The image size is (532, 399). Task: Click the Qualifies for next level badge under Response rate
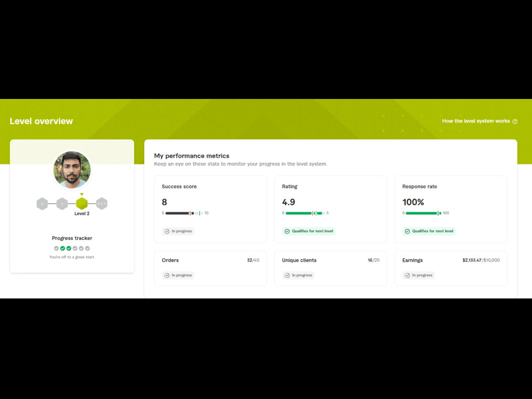(429, 231)
